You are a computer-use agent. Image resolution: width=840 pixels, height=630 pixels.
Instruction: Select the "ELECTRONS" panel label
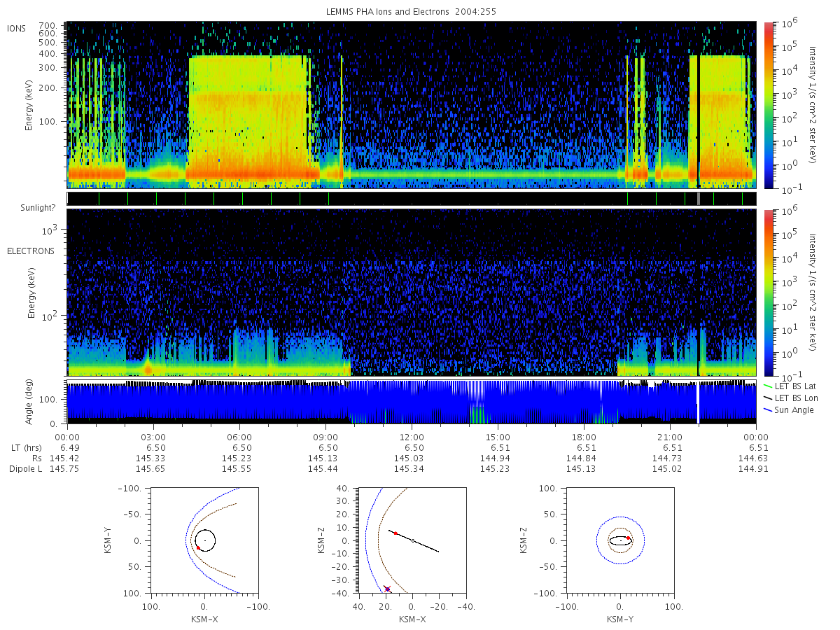[x=31, y=251]
